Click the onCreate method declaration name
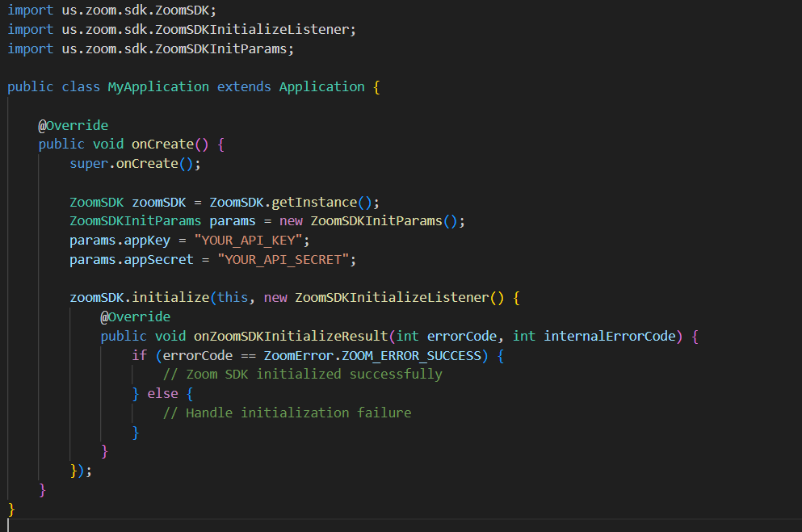 [x=162, y=145]
